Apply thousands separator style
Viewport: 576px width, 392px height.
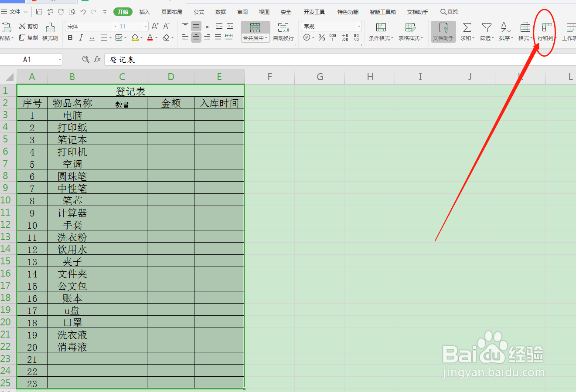tap(333, 38)
